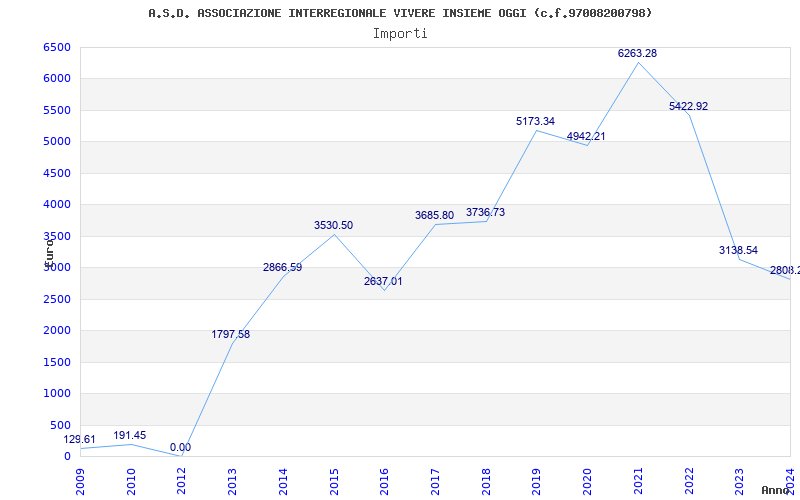Click the 3530.50 data label
Viewport: 800px width, 500px height.
tap(333, 225)
